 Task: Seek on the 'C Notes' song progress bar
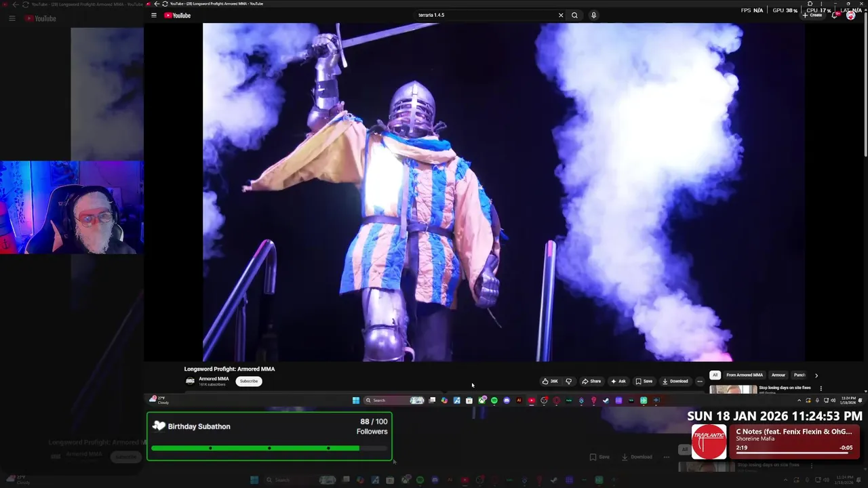coord(792,453)
